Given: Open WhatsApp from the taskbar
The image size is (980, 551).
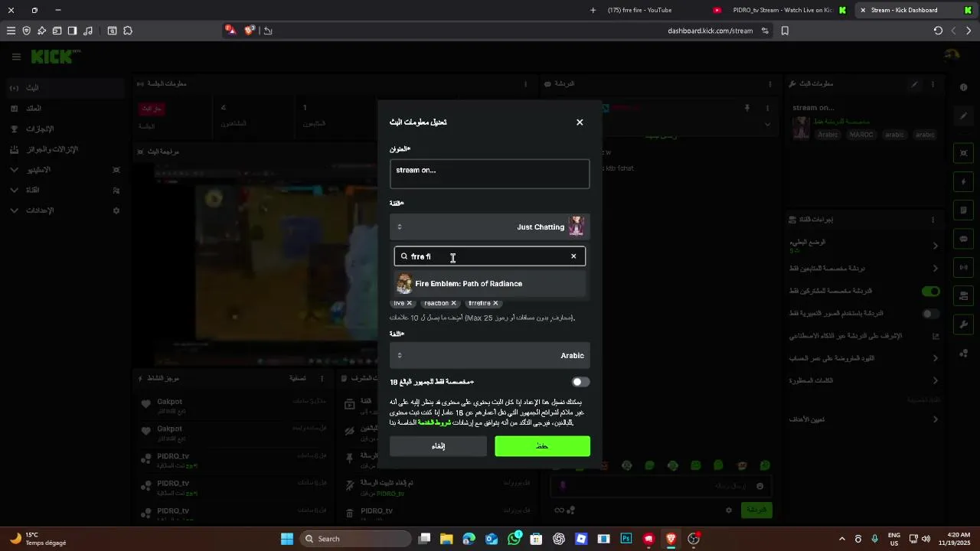Looking at the screenshot, I should point(514,539).
